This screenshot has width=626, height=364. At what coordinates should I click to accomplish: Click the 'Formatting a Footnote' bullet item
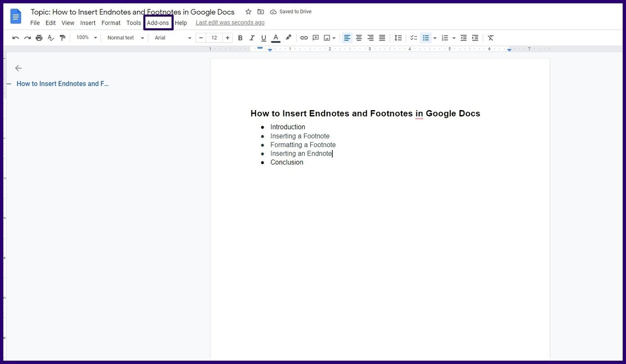(x=303, y=145)
